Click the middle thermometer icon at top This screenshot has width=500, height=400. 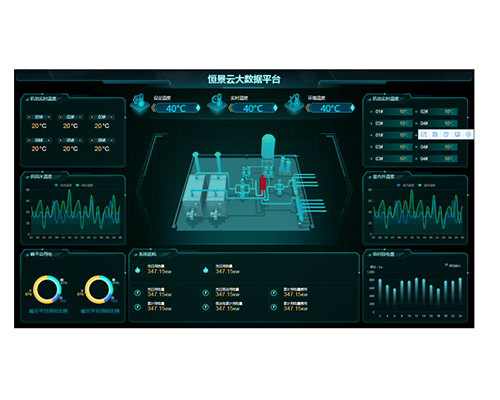pos(217,102)
